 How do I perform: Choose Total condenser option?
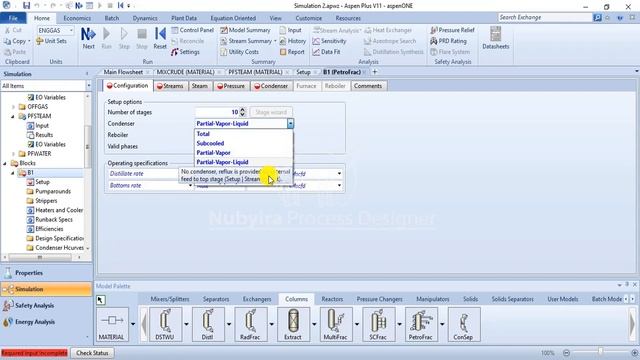click(244, 133)
